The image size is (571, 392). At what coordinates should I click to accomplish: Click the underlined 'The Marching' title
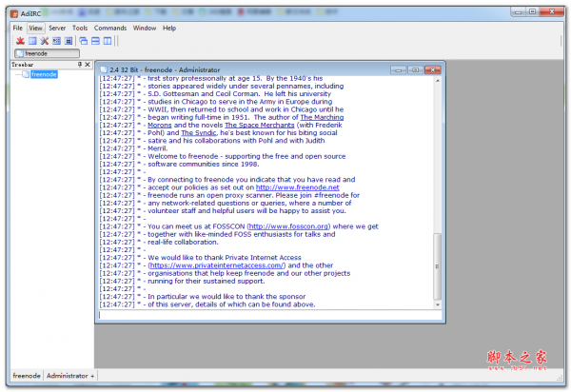coord(322,117)
